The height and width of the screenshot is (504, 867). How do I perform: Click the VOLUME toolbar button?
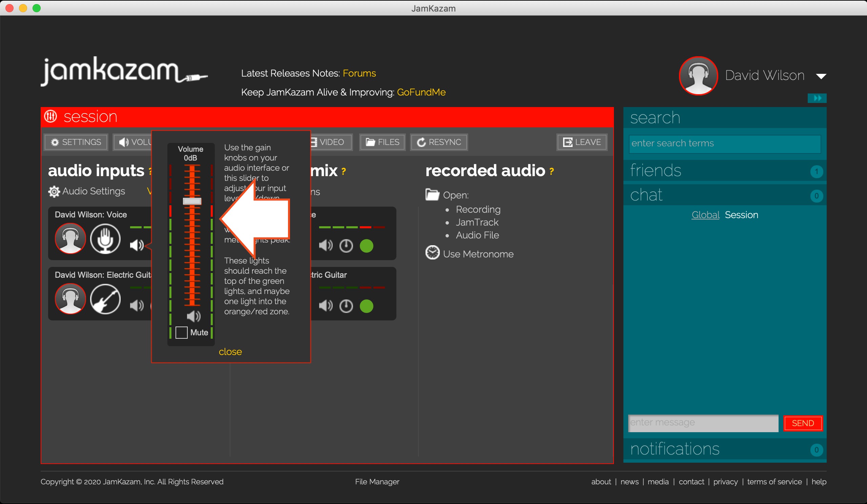point(133,142)
